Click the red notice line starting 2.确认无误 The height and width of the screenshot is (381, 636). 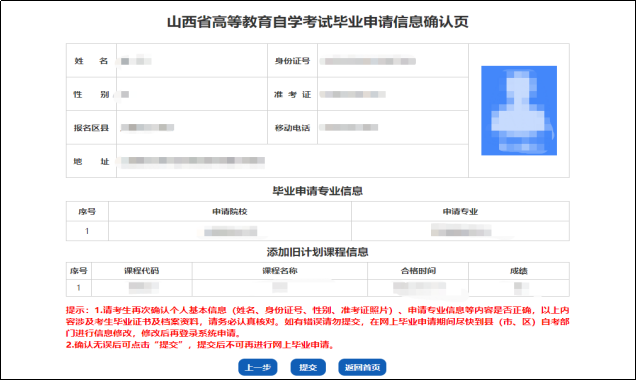pyautogui.click(x=201, y=345)
